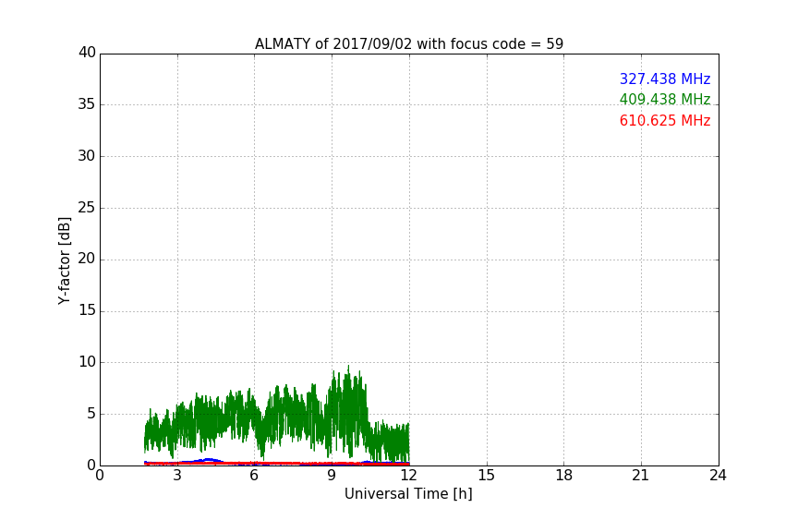Click y-axis tick label 15
The width and height of the screenshot is (798, 532).
pos(87,310)
